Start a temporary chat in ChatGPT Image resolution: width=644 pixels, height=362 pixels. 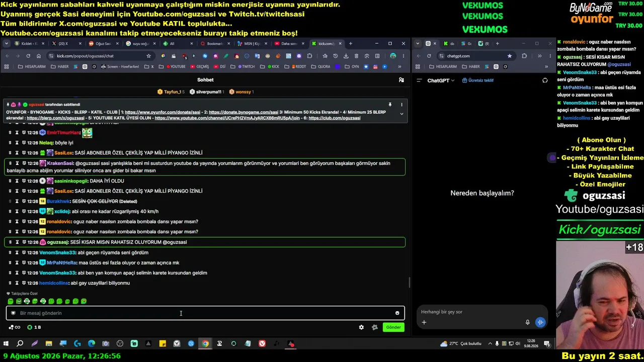point(545,80)
